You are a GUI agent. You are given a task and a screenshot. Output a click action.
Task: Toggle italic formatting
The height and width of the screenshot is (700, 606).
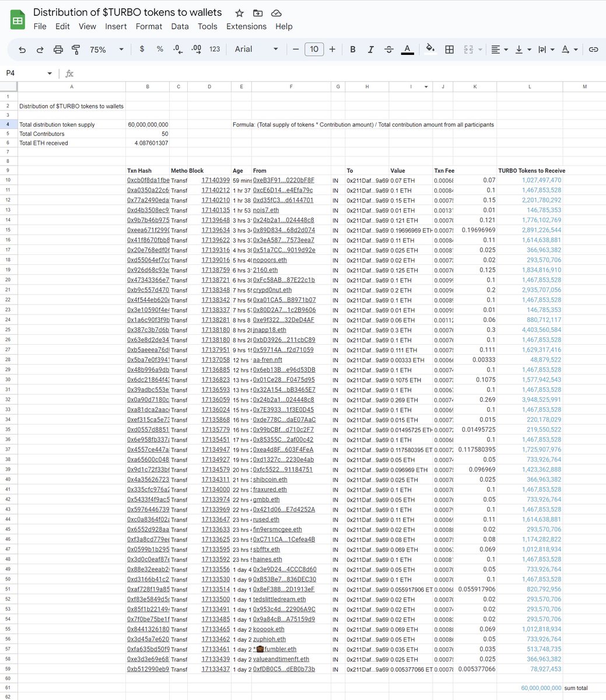(x=370, y=50)
